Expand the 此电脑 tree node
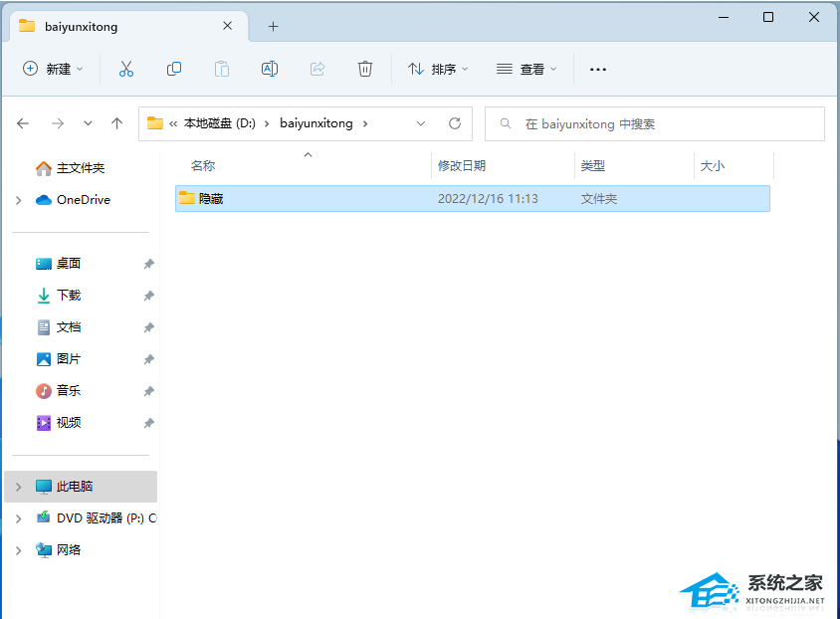Screen dimensions: 840x619 click(19, 487)
